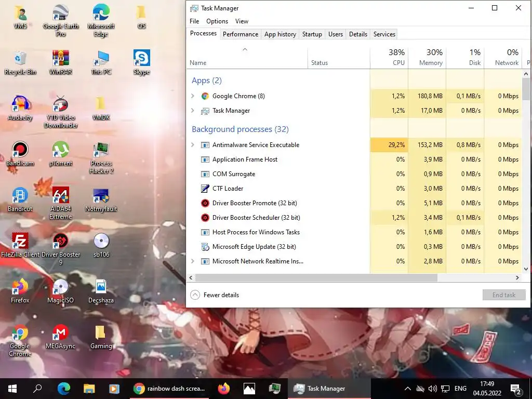Image resolution: width=532 pixels, height=399 pixels.
Task: Open the VMS desktop icon
Action: [20, 17]
